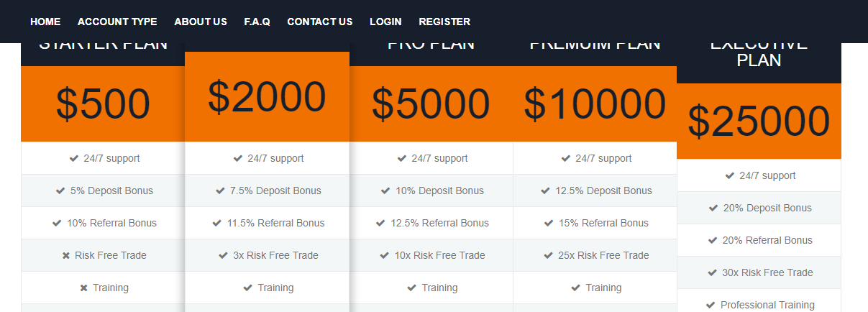
Task: Click checkmark icon beside 20% Referral Bonus
Action: [x=713, y=240]
